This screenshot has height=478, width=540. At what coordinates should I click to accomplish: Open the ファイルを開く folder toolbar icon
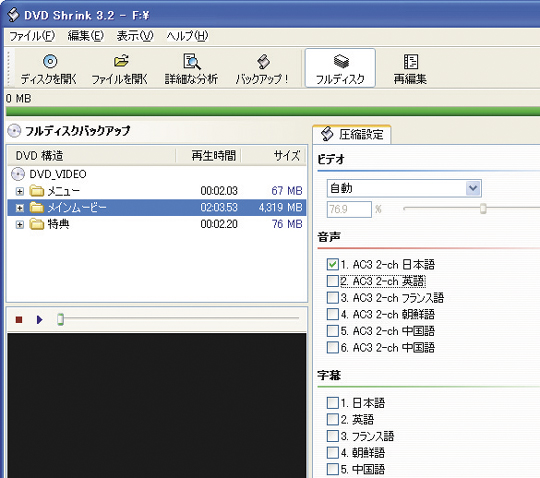pyautogui.click(x=121, y=61)
